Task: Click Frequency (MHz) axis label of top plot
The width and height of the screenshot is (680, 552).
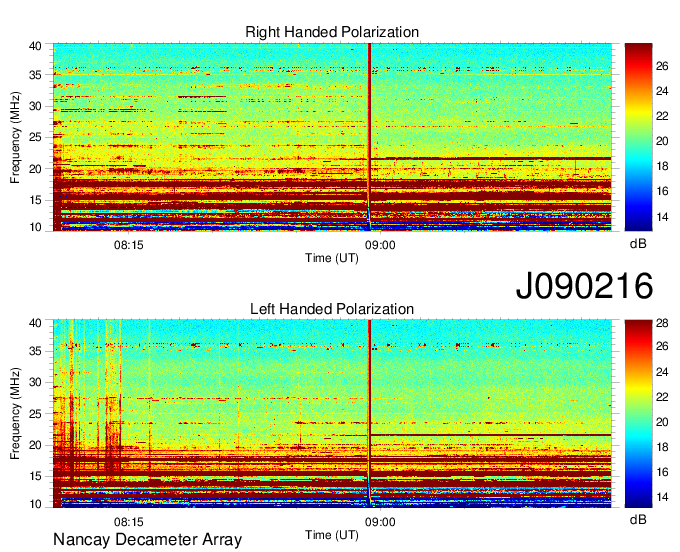Action: click(15, 137)
